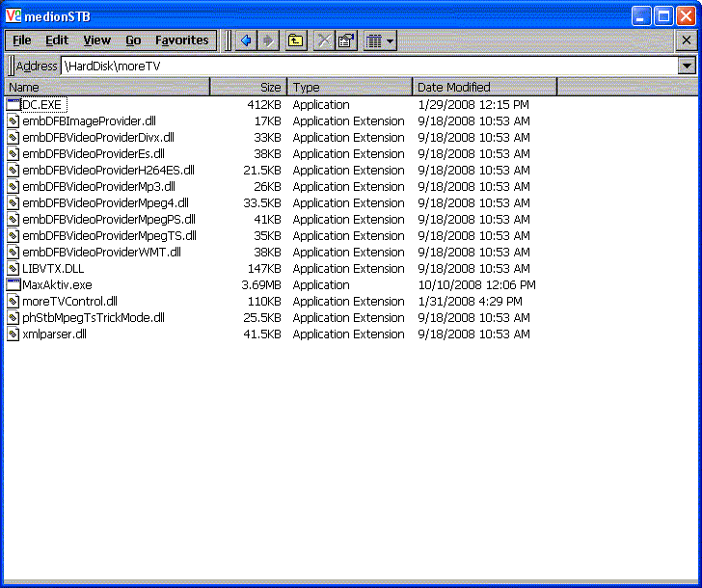Open the Views dropdown button
702x588 pixels.
coord(380,40)
